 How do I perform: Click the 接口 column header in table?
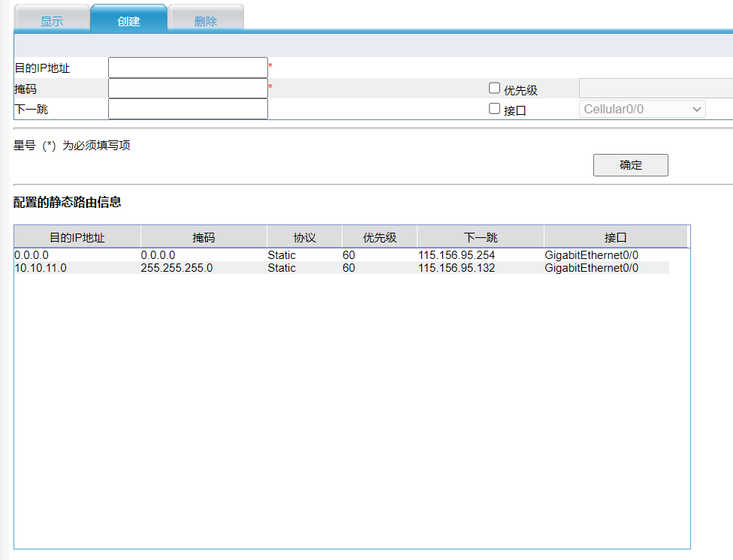coord(615,237)
